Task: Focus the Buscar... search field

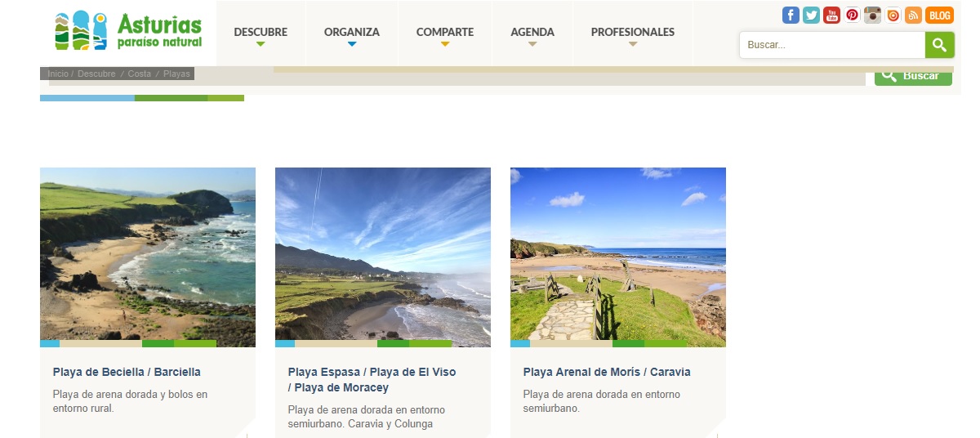Action: coord(832,45)
